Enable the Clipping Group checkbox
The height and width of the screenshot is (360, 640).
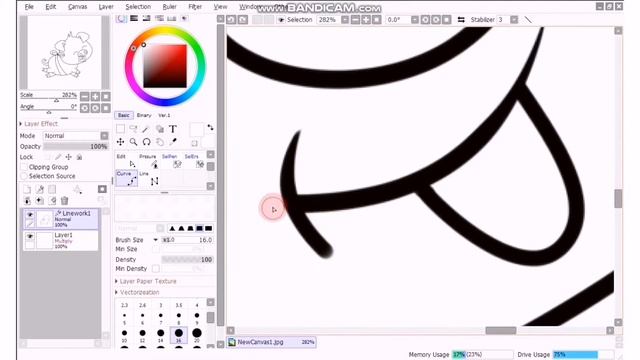click(x=24, y=167)
